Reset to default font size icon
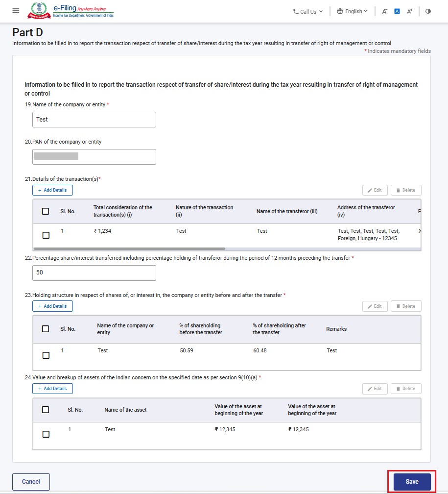The height and width of the screenshot is (494, 448). click(x=397, y=11)
